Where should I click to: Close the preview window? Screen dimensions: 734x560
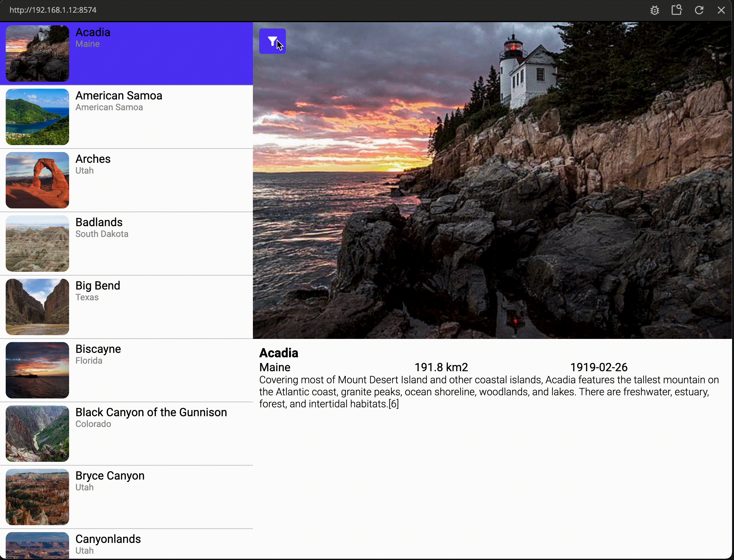tap(721, 10)
